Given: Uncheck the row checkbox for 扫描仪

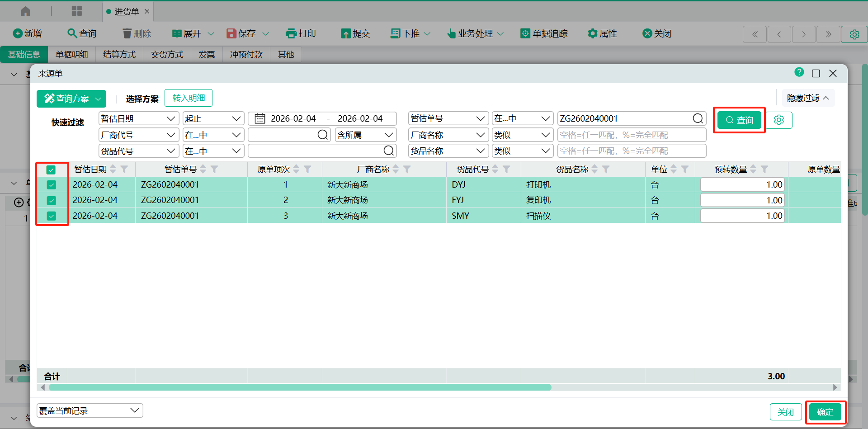Looking at the screenshot, I should [x=52, y=216].
